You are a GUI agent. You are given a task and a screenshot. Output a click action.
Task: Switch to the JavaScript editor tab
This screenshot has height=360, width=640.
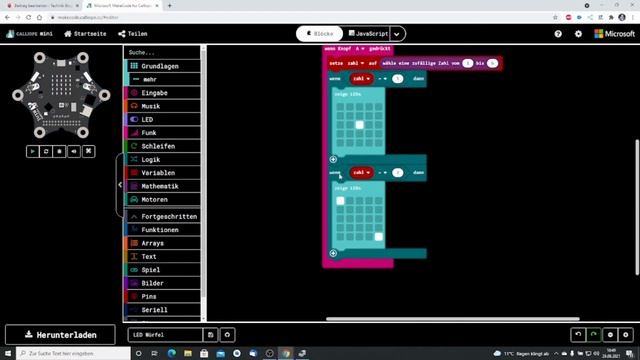point(368,34)
